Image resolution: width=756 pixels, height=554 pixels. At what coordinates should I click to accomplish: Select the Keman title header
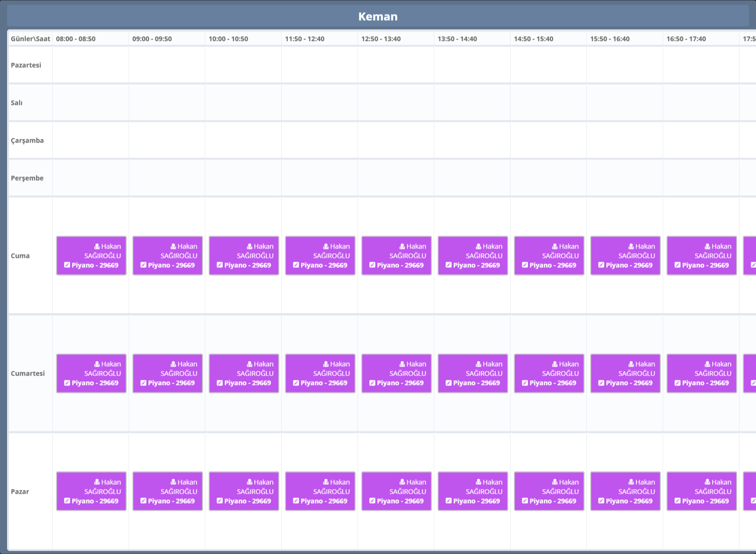pos(378,16)
